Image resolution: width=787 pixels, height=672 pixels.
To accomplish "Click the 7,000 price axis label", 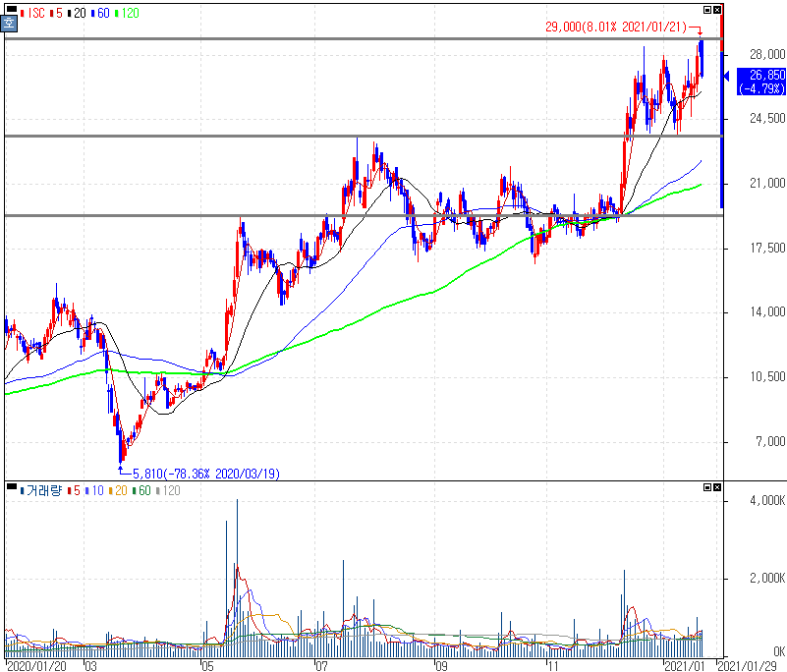I will click(x=770, y=442).
